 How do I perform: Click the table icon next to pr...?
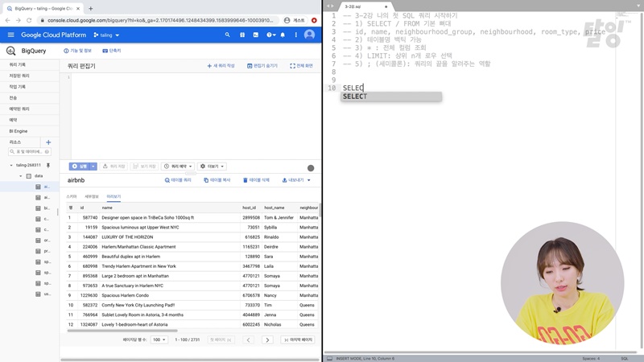[x=38, y=251]
